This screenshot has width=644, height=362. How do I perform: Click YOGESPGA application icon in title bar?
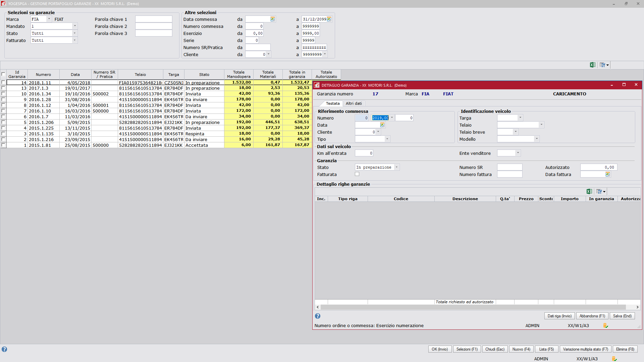(x=4, y=4)
